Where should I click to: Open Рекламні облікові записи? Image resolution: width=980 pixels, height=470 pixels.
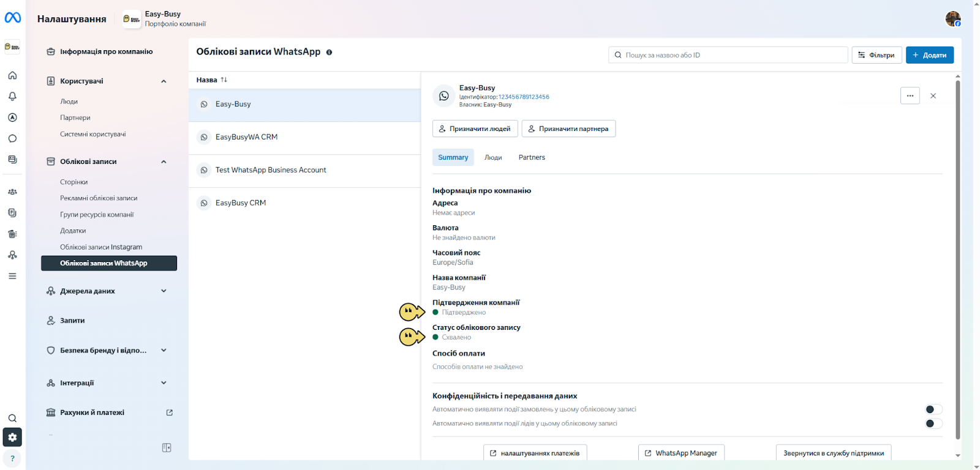(x=99, y=198)
